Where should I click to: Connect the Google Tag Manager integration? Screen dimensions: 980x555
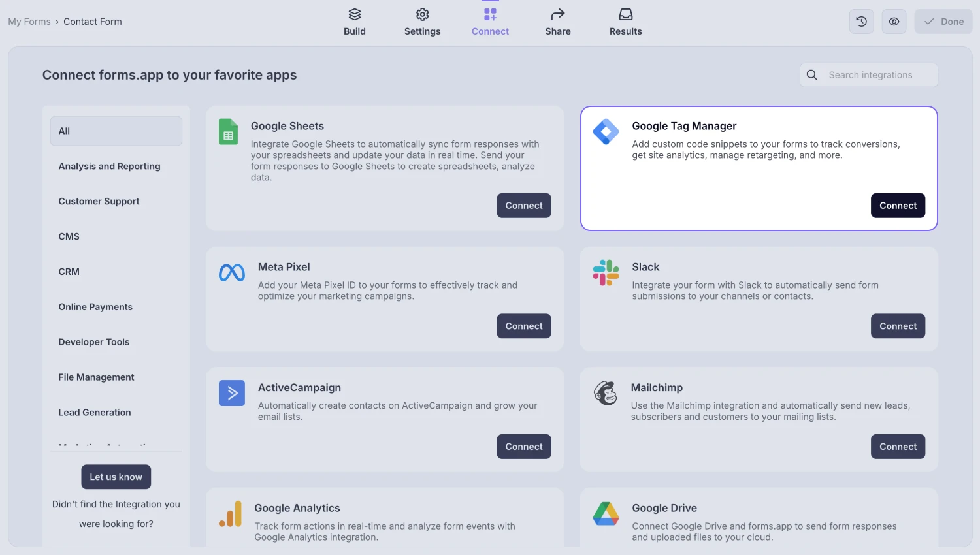point(898,205)
